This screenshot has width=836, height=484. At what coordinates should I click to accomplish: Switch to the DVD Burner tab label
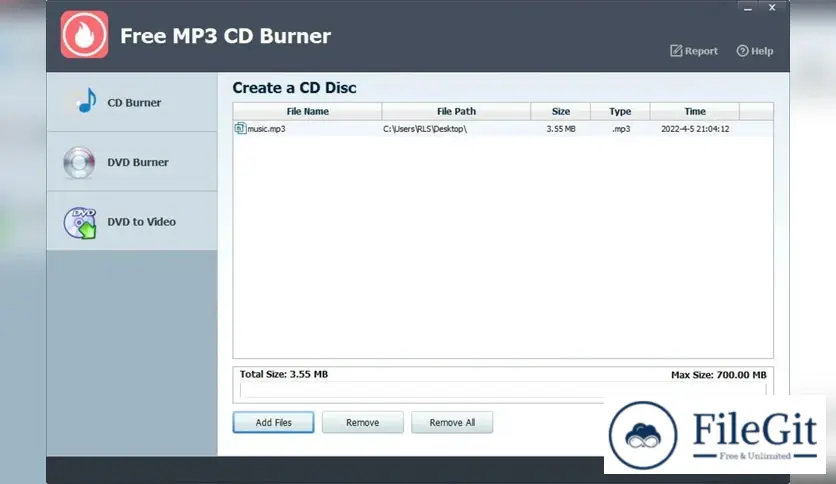pyautogui.click(x=138, y=162)
